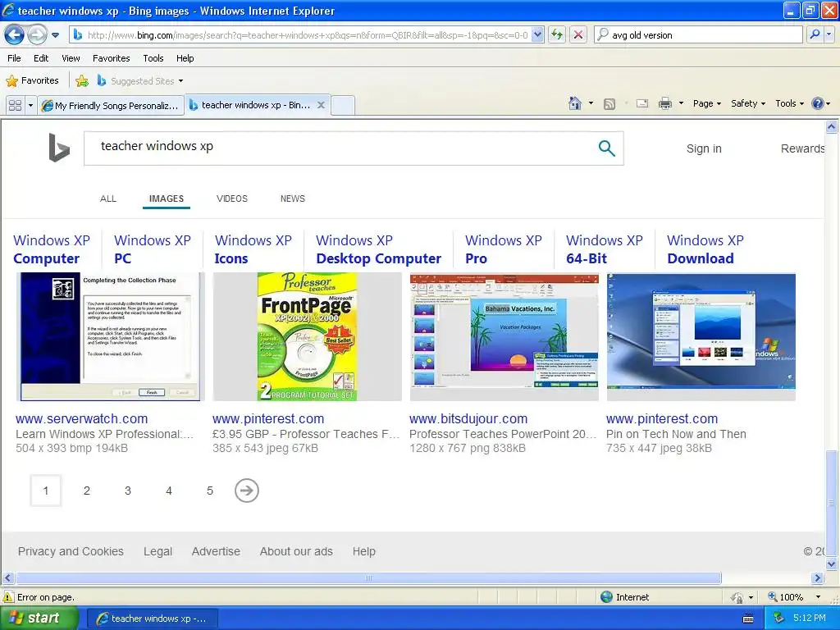Click the RSS feeds icon

(609, 104)
